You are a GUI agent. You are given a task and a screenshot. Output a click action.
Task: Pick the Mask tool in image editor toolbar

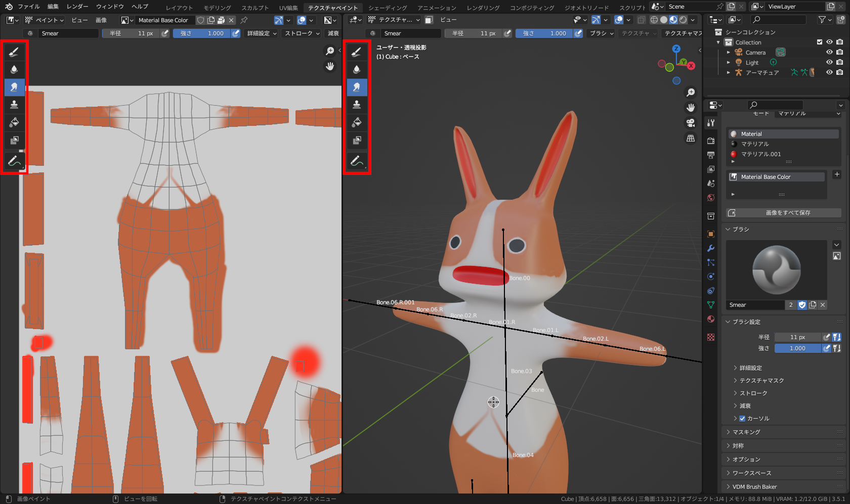(14, 140)
